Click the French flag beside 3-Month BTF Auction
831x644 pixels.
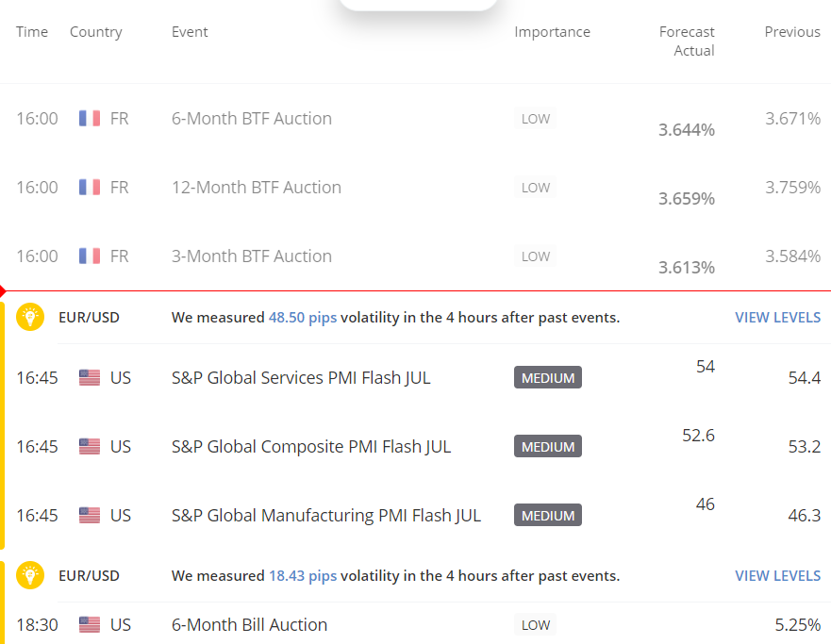(90, 256)
